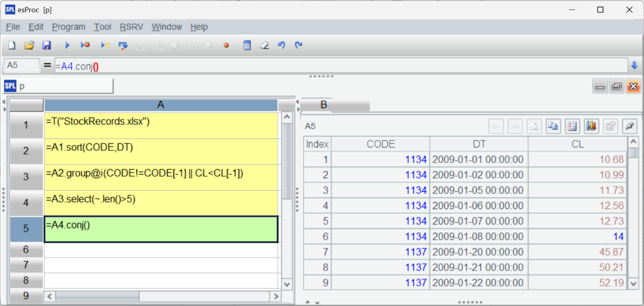Click the blue down arrow beside the formula bar
This screenshot has height=306, width=644.
(x=634, y=65)
